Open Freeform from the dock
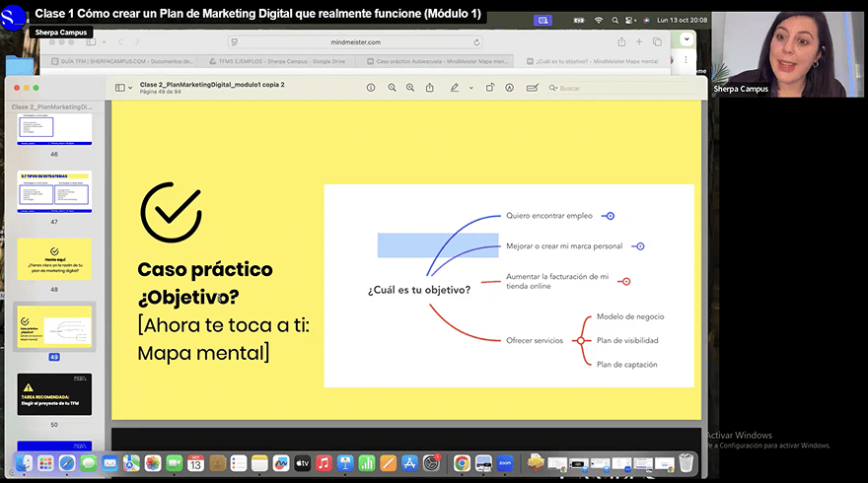 pyautogui.click(x=281, y=463)
